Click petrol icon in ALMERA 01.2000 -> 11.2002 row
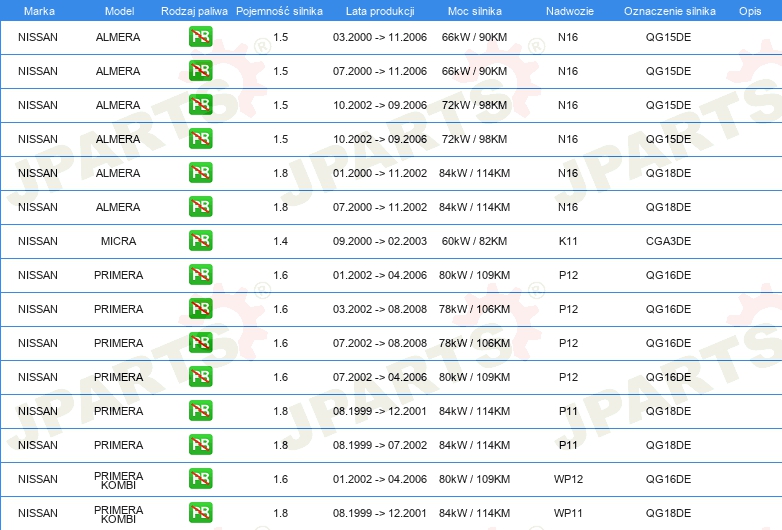The width and height of the screenshot is (782, 530). point(200,173)
